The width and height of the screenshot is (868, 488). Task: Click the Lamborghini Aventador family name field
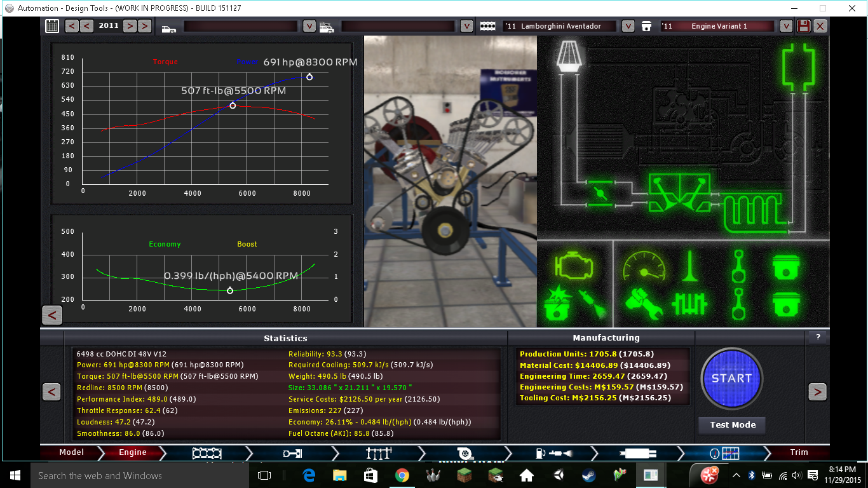[x=560, y=26]
